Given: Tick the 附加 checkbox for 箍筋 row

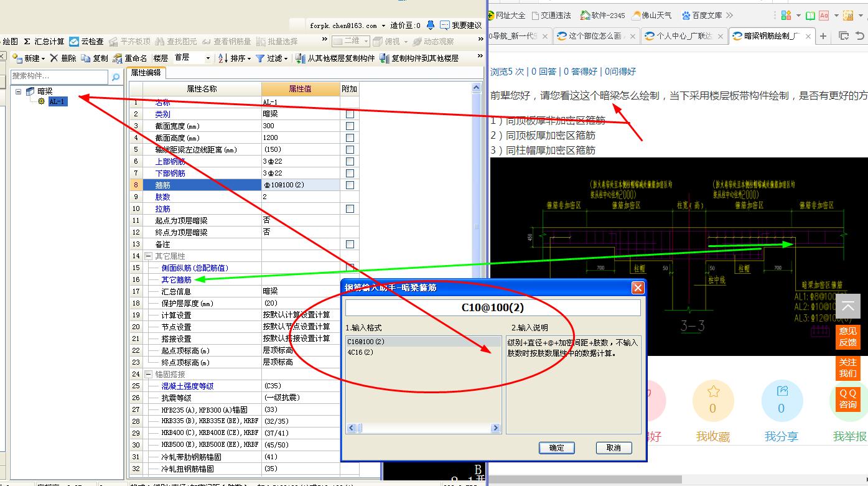Looking at the screenshot, I should [x=350, y=185].
